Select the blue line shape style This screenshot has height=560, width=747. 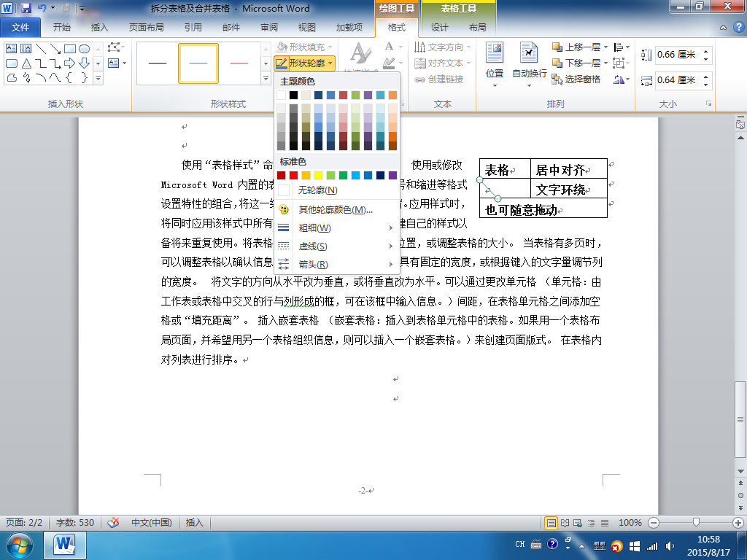[198, 63]
